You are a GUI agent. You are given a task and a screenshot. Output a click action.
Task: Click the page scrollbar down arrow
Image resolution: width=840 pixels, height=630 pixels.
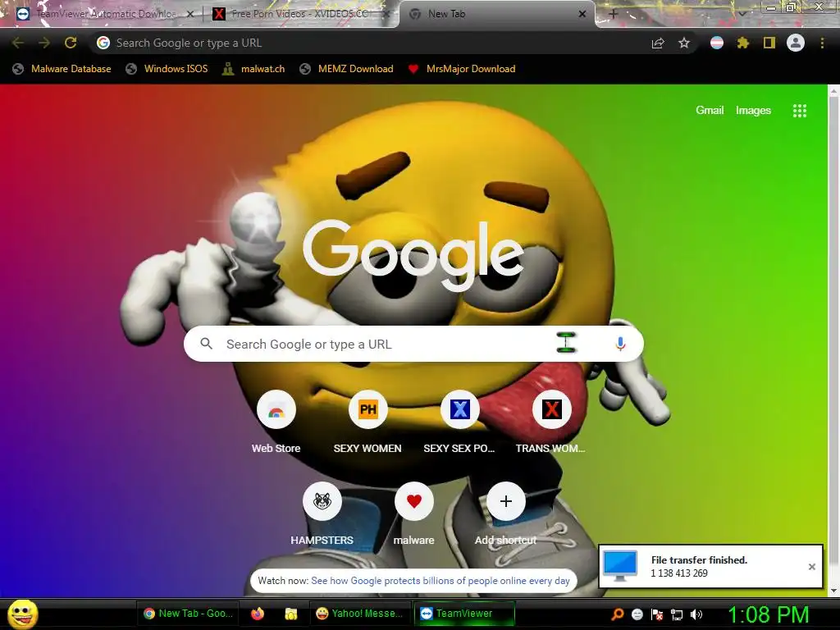(833, 591)
